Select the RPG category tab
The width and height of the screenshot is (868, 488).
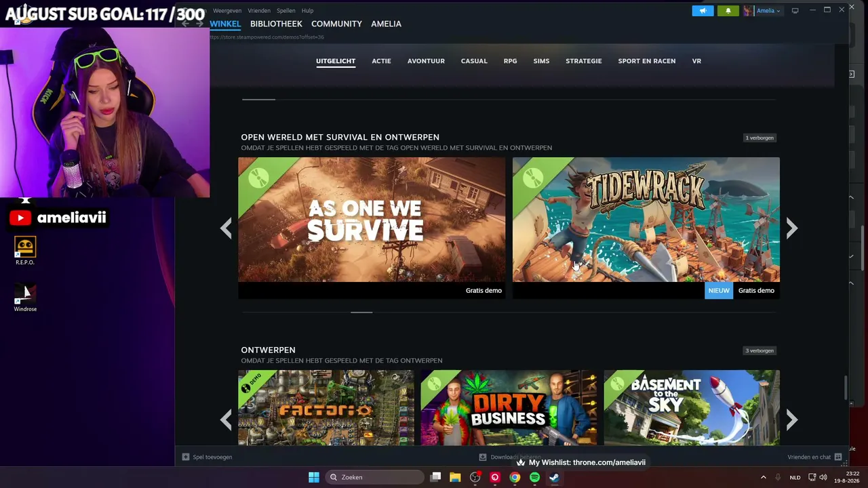coord(510,61)
